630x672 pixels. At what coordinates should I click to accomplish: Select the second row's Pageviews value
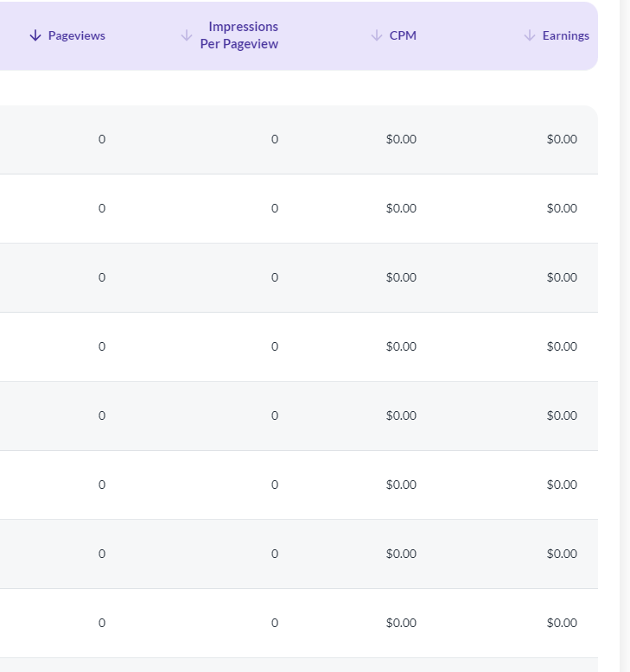click(x=102, y=208)
